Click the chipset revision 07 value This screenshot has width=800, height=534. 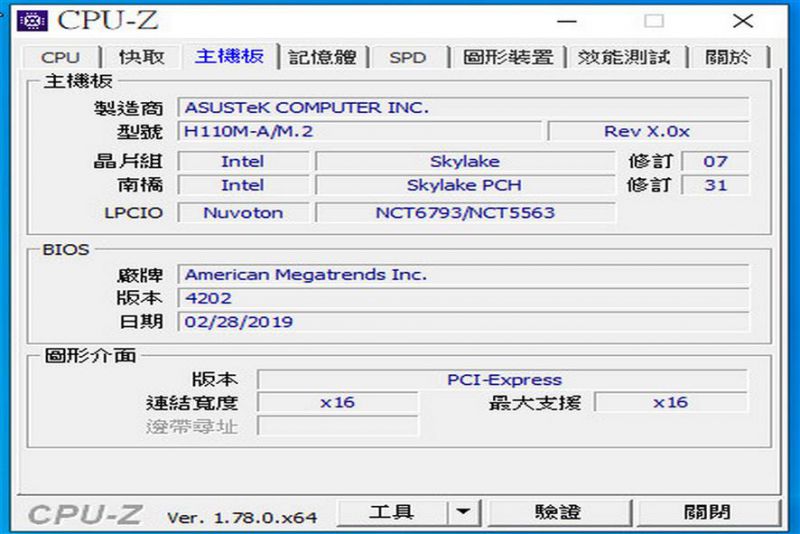click(715, 162)
